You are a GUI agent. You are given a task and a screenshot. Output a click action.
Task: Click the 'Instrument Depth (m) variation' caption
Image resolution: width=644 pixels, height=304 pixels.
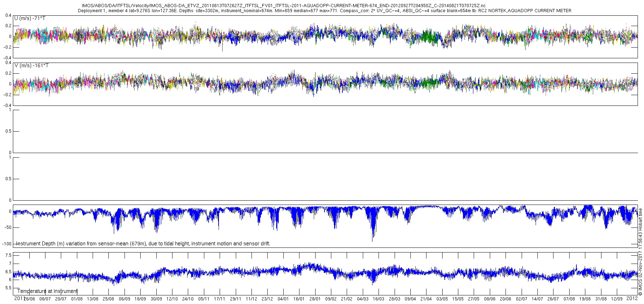click(143, 244)
